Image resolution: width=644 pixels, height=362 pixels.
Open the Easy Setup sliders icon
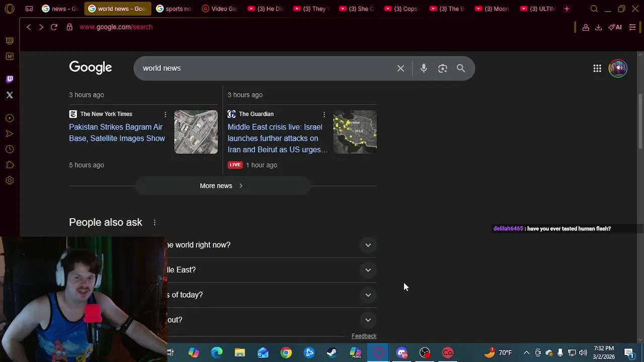632,27
